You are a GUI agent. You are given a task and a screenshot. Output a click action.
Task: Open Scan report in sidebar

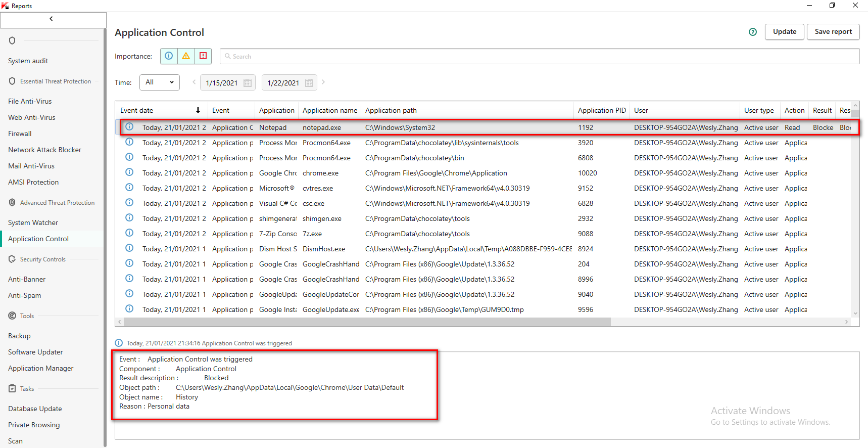pyautogui.click(x=15, y=441)
